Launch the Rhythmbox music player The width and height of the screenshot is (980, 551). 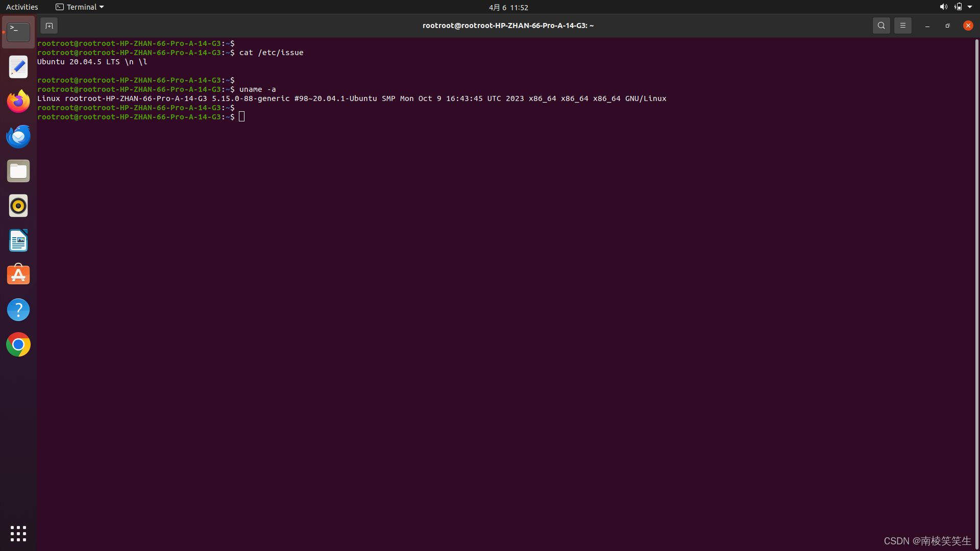tap(18, 206)
